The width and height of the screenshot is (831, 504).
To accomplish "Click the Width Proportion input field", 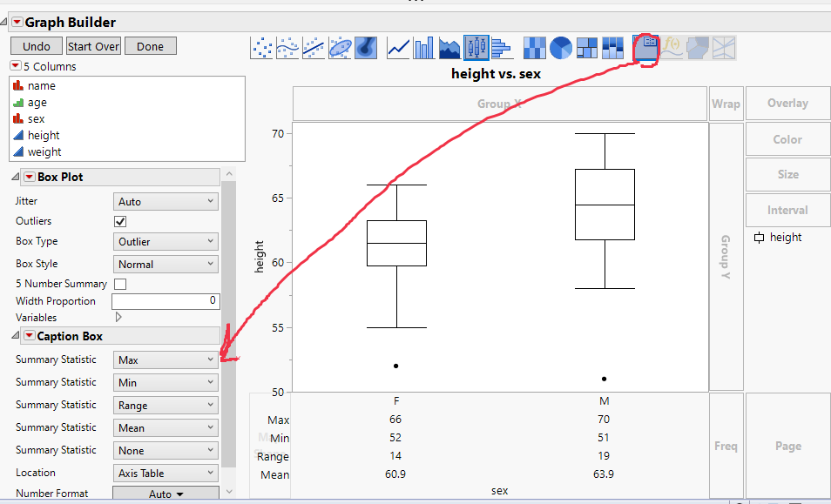I will point(165,300).
